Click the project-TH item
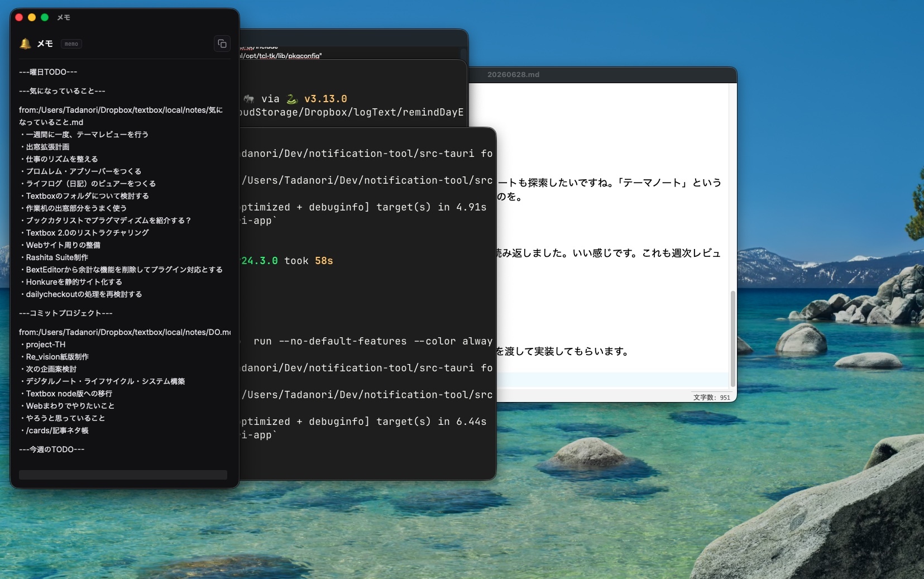This screenshot has height=579, width=924. pos(42,344)
